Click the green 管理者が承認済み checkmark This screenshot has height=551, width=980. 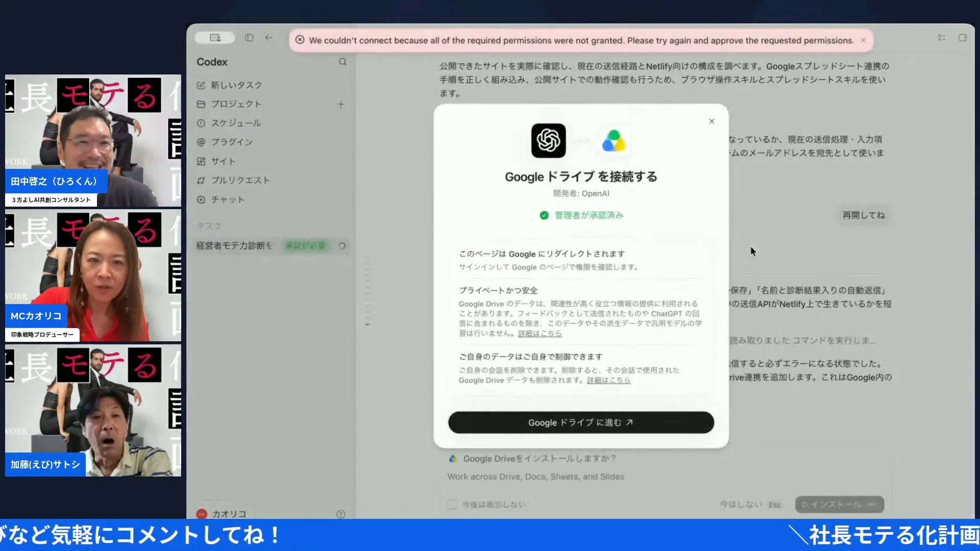pos(544,215)
